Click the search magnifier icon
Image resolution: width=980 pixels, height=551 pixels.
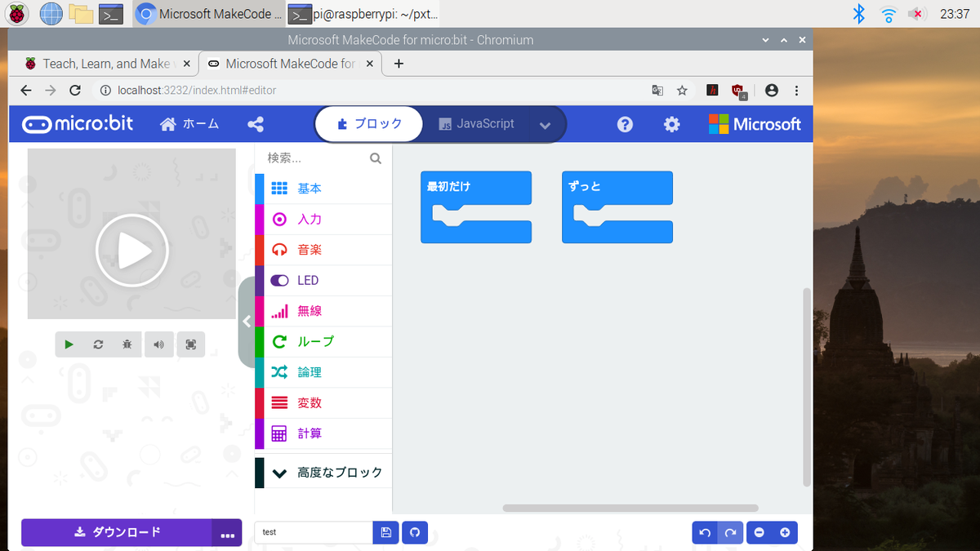pos(376,158)
